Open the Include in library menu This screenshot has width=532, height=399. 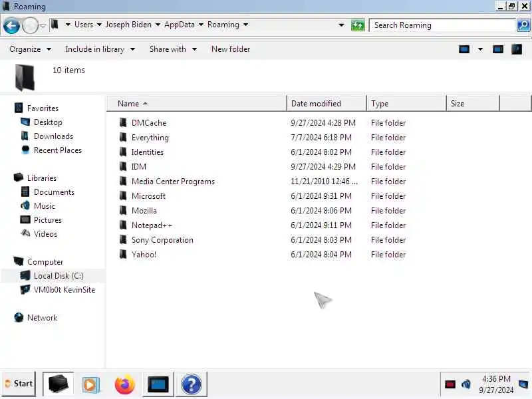tap(100, 49)
